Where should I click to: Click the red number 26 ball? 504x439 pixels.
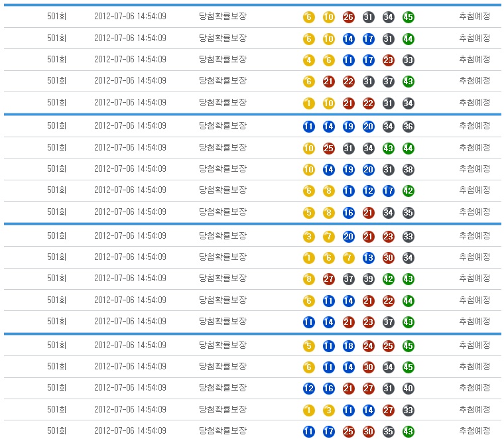tap(348, 17)
